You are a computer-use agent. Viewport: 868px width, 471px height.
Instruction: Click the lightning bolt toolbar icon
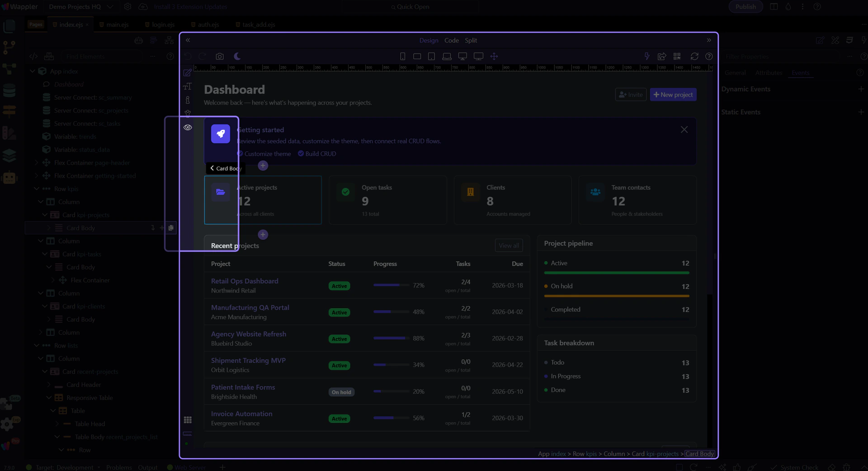647,57
